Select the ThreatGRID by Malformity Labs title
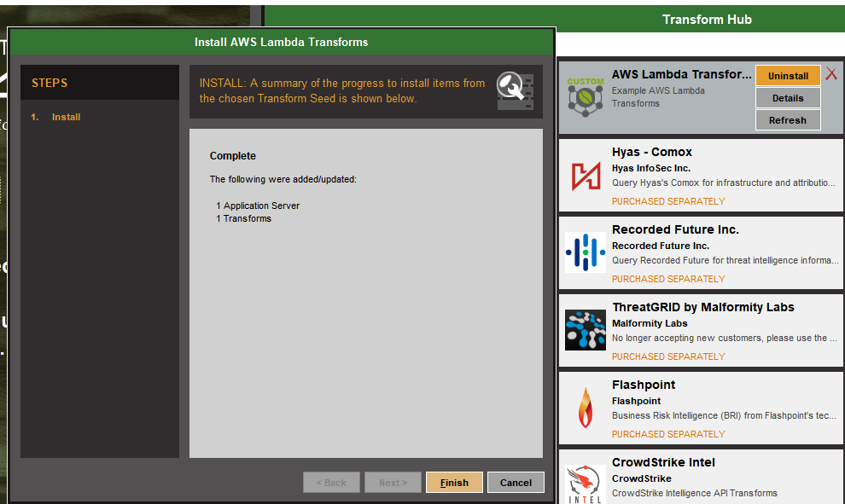The height and width of the screenshot is (504, 845). tap(703, 307)
